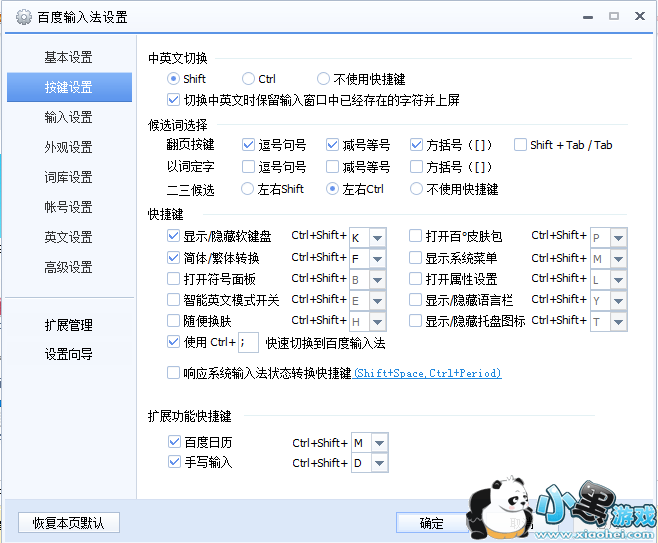The width and height of the screenshot is (658, 543).
Task: Enable the 显示系统菜单 shortcut
Action: [415, 257]
